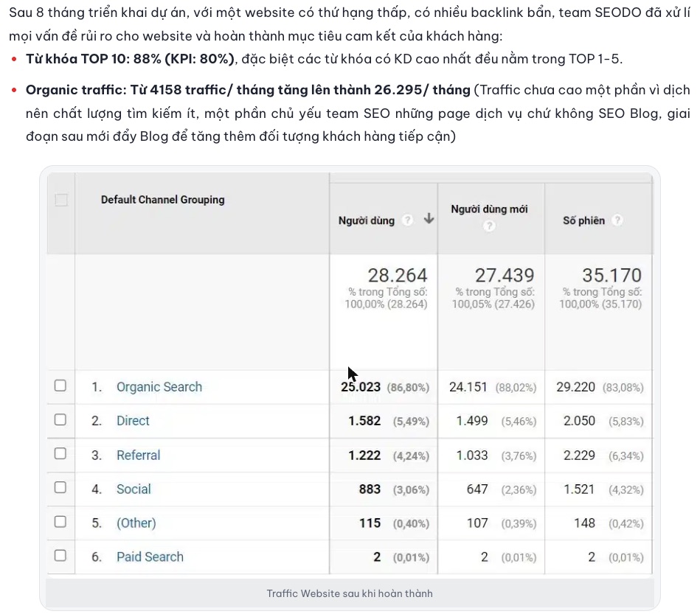Image resolution: width=700 pixels, height=614 pixels.
Task: Click the new users total note 100,05% (27.426)
Action: 493,304
